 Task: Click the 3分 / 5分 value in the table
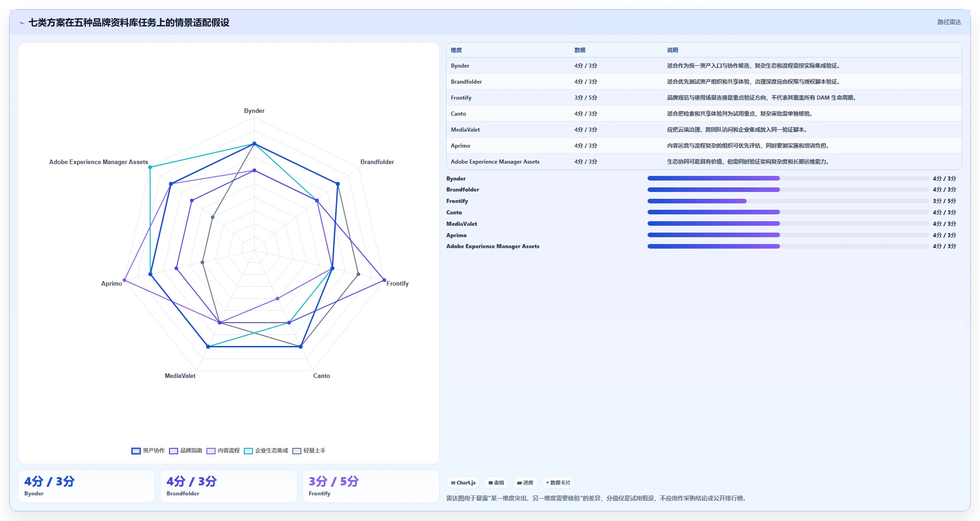[586, 98]
